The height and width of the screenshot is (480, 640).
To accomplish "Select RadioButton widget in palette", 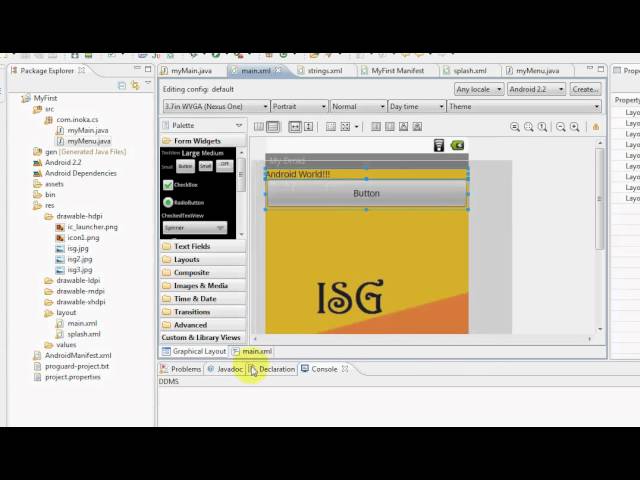I will (x=183, y=202).
